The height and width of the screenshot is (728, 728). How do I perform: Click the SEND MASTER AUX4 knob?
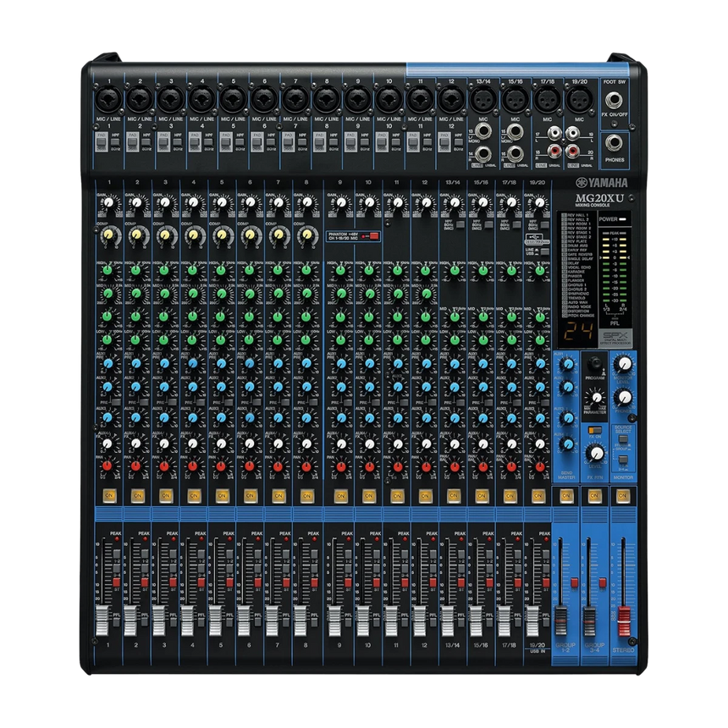coord(567,444)
